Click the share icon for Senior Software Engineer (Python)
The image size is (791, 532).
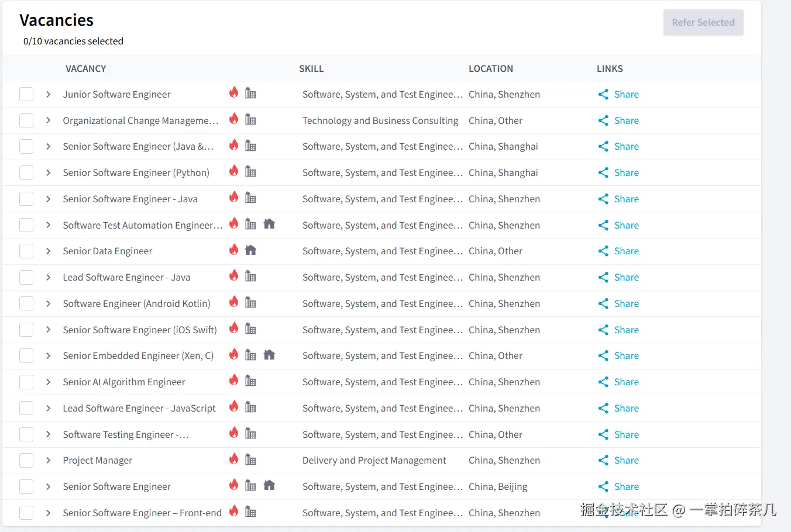(603, 173)
